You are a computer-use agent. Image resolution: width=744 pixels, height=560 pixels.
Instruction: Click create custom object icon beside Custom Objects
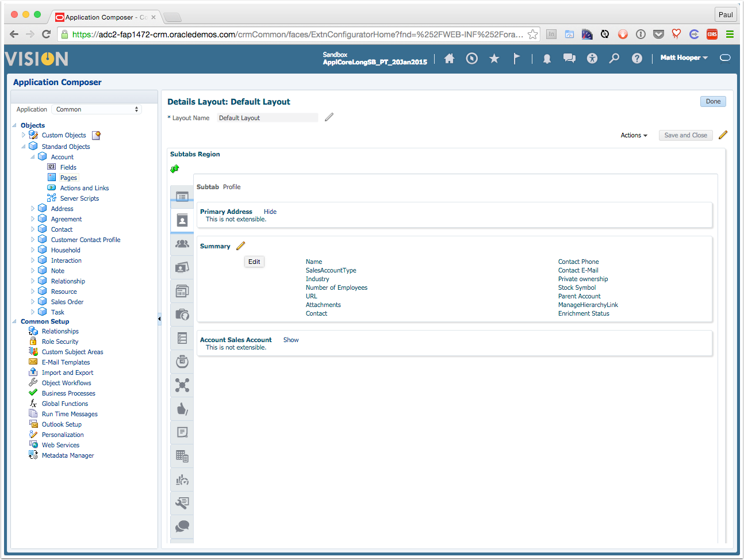click(97, 135)
